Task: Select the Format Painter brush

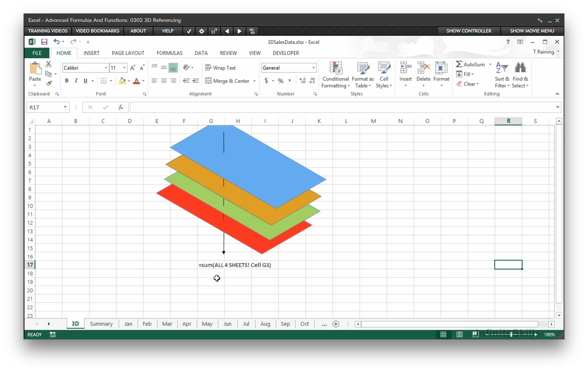Action: [x=49, y=83]
